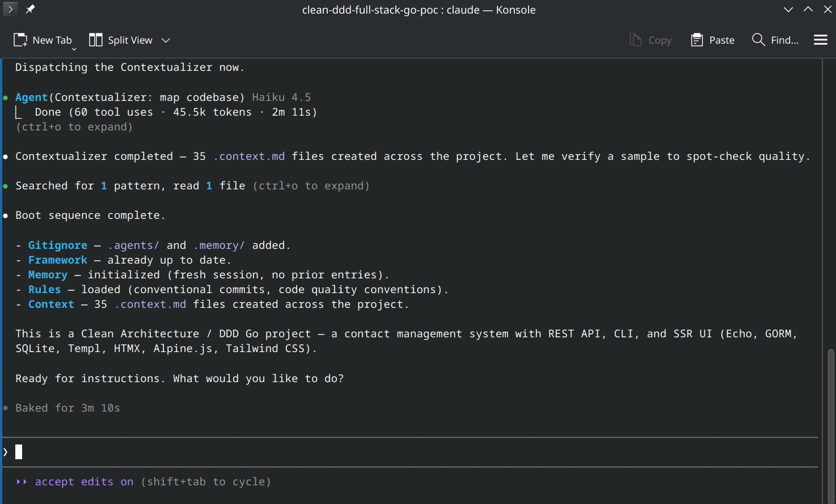Expand the Split View dropdown arrow
Image resolution: width=836 pixels, height=504 pixels.
pos(165,40)
